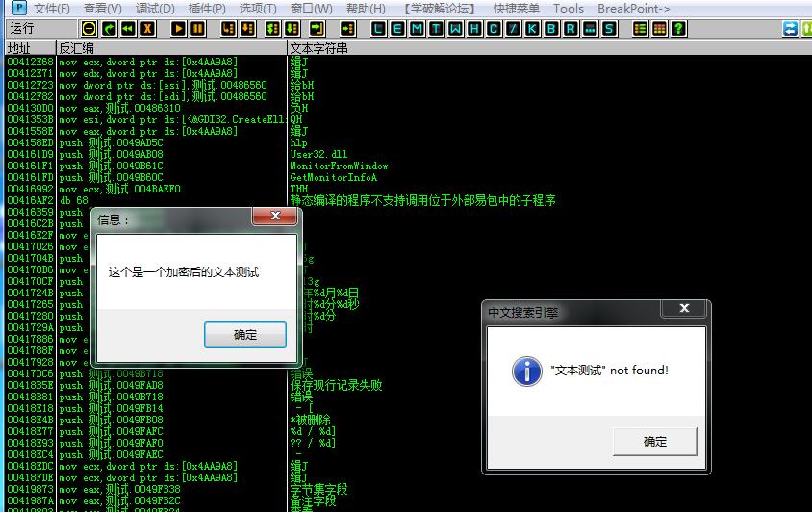This screenshot has width=812, height=512.
Task: Open the 文件(F) menu
Action: [51, 9]
